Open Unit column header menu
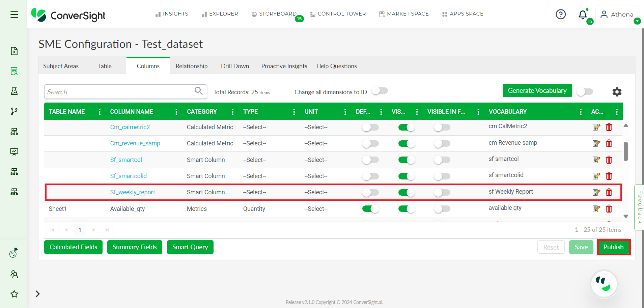The image size is (644, 308). tap(345, 112)
